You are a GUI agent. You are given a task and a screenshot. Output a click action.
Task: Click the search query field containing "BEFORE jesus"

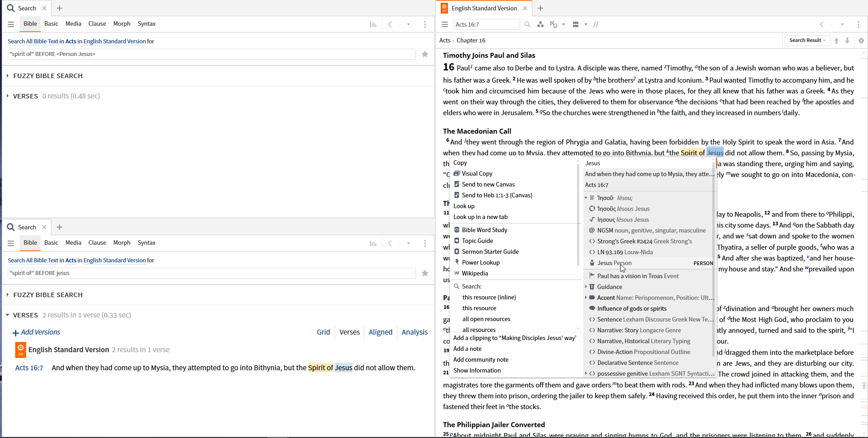point(212,273)
